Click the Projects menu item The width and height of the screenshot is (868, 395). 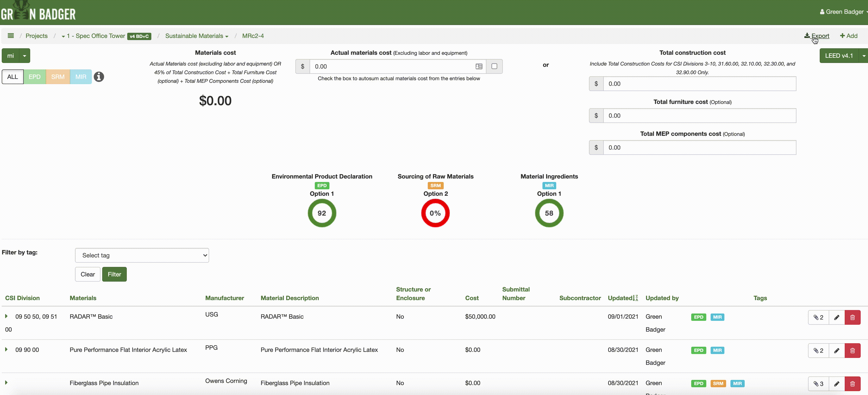tap(36, 36)
